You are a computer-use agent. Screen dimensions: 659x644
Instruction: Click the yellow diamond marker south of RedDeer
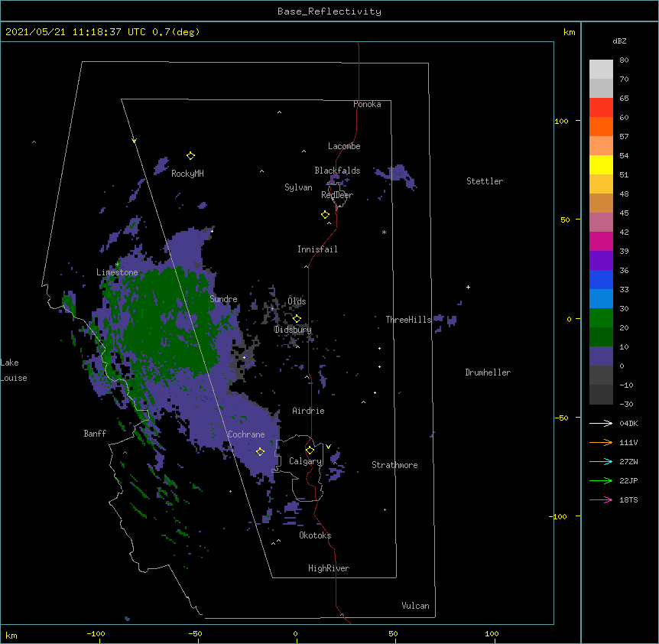tap(325, 215)
